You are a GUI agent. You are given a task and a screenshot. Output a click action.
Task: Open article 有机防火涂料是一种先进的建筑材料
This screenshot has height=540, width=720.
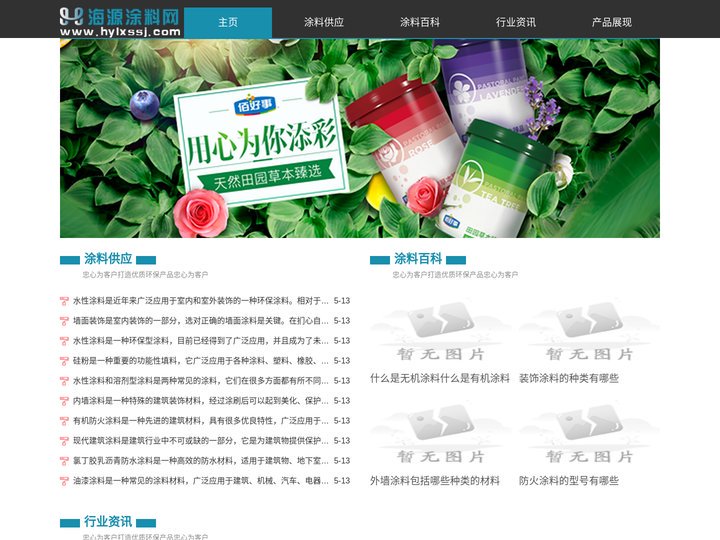pos(201,421)
